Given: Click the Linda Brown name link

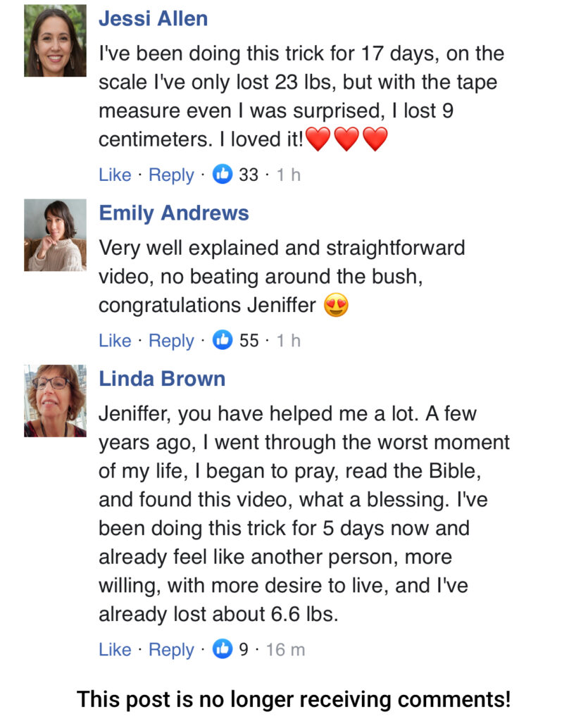Looking at the screenshot, I should click(162, 378).
